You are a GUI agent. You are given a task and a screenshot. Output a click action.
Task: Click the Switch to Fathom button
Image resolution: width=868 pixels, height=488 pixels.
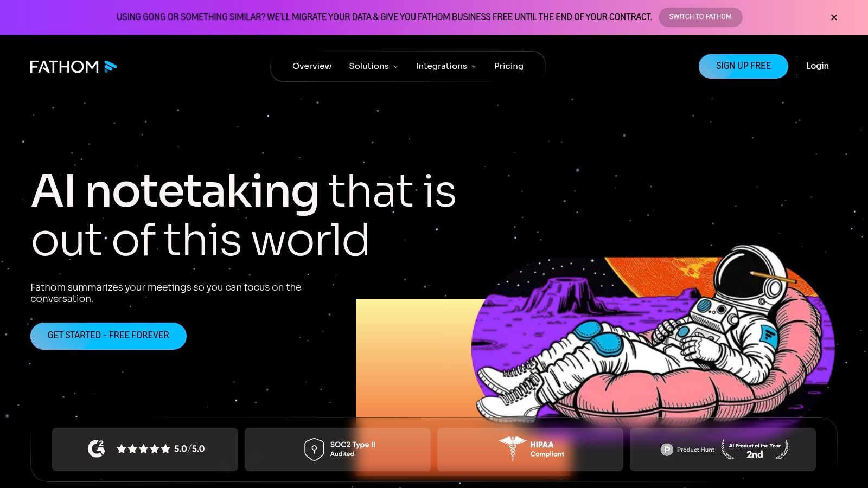pos(700,17)
